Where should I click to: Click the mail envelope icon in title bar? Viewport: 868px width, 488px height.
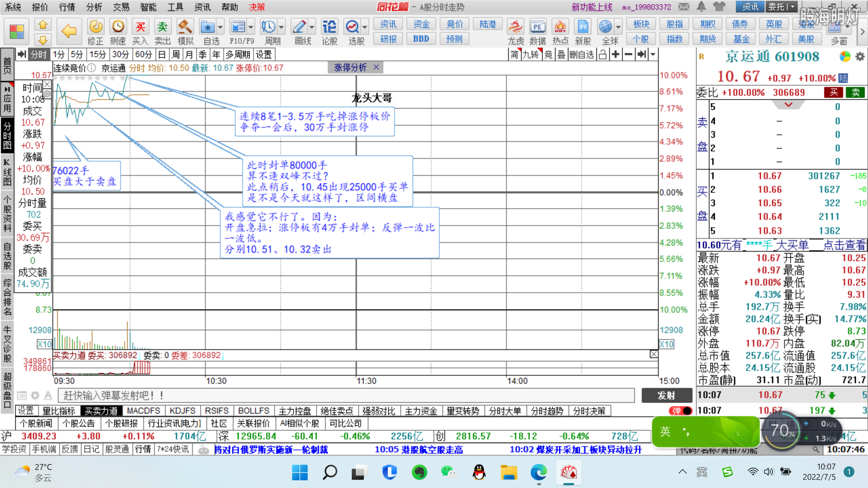(x=684, y=7)
